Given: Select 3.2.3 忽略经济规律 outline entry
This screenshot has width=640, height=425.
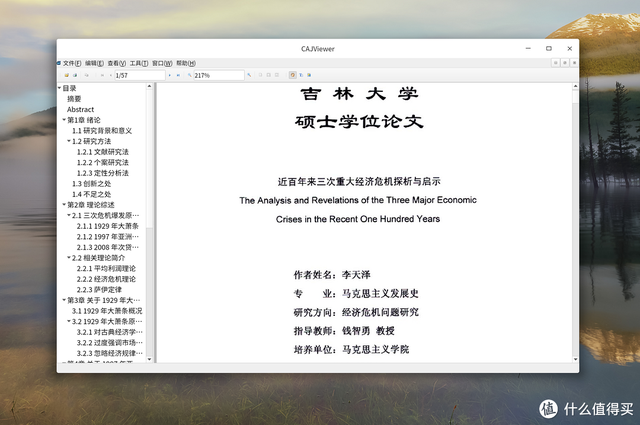Looking at the screenshot, I should click(110, 354).
